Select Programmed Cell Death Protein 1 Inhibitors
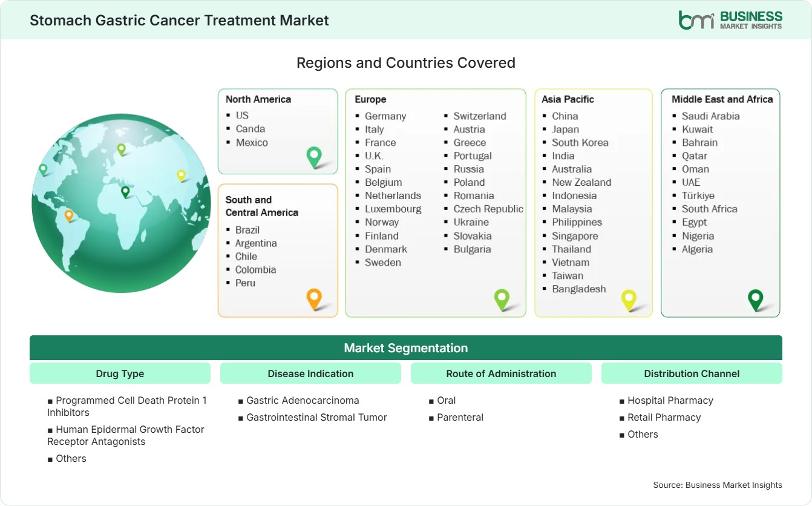 (x=127, y=406)
